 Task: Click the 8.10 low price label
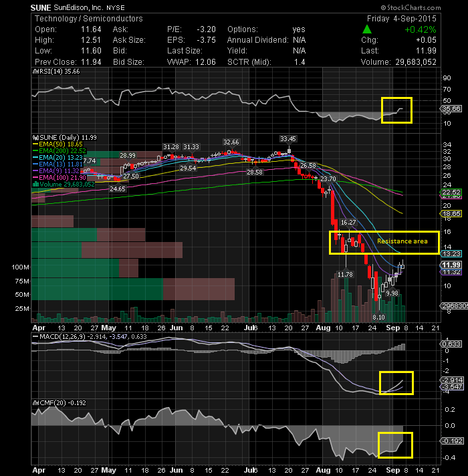coord(378,318)
